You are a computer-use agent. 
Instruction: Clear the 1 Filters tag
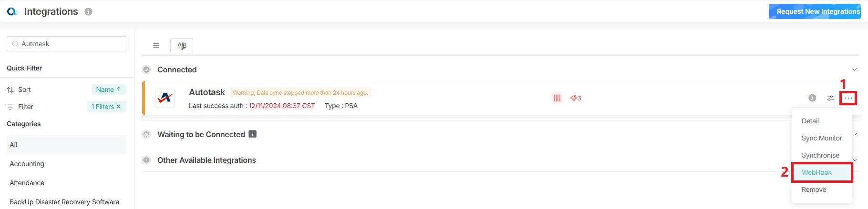[119, 107]
